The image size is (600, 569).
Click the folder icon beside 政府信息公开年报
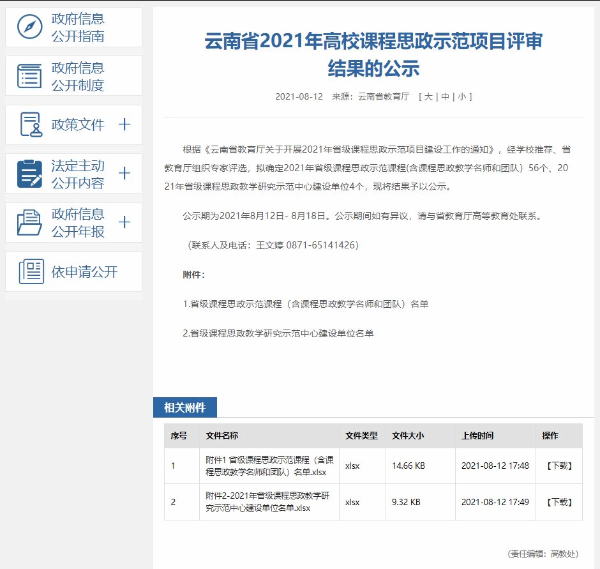(x=30, y=222)
